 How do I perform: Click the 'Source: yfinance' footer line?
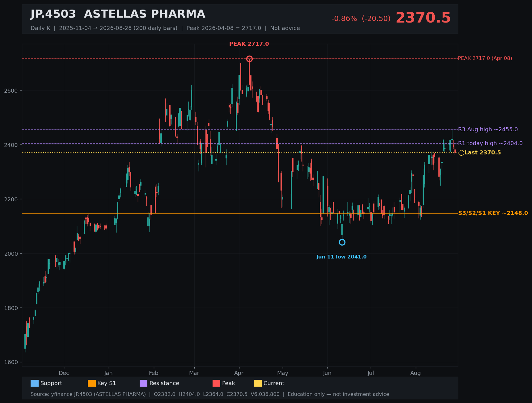pyautogui.click(x=210, y=394)
